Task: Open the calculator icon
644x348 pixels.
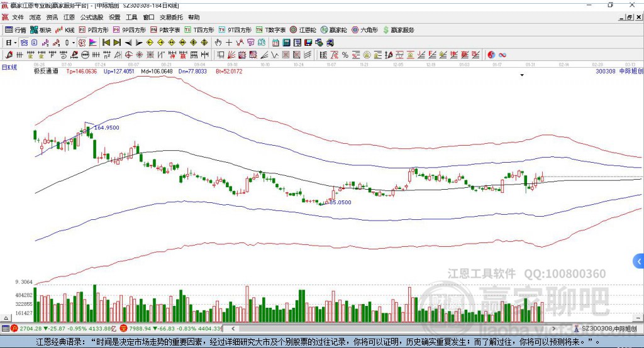Action: point(286,43)
